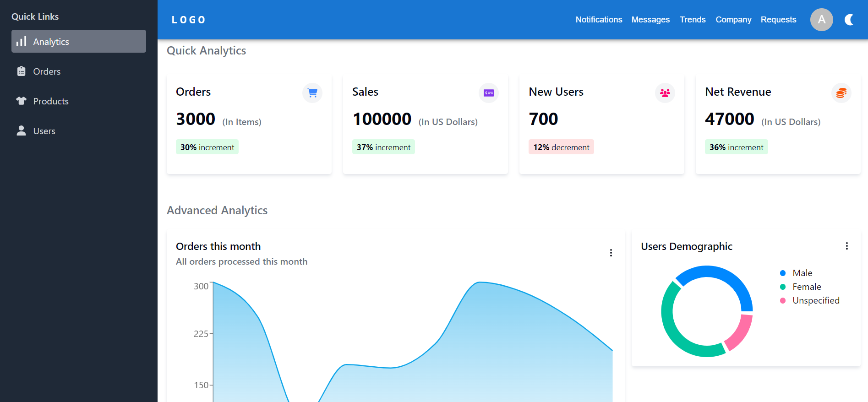Open Users in the sidebar
This screenshot has height=402, width=868.
point(79,130)
